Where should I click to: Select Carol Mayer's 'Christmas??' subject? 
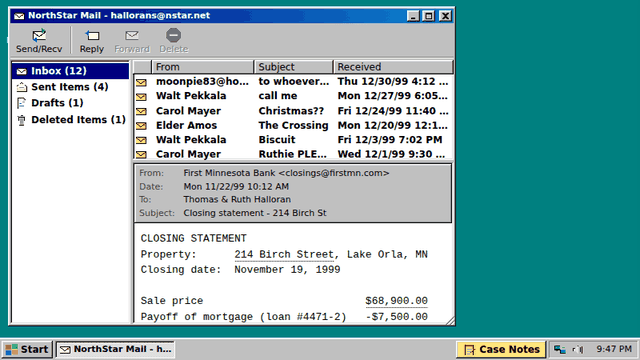click(291, 111)
